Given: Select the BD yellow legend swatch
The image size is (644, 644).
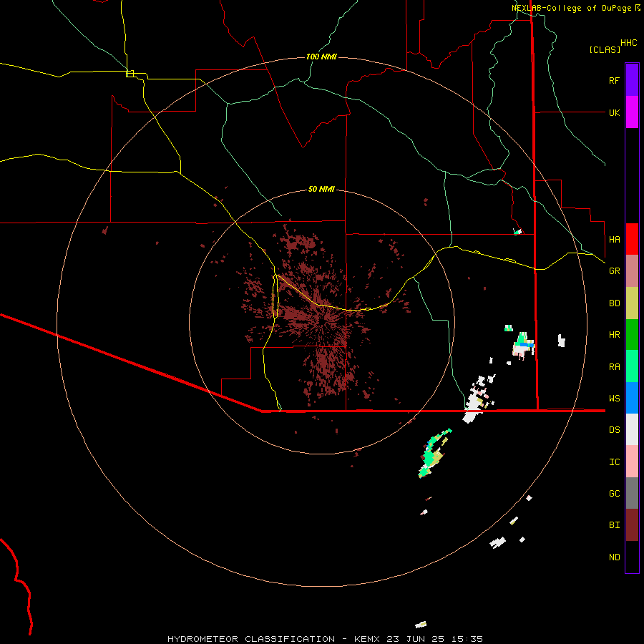Looking at the screenshot, I should pos(632,303).
